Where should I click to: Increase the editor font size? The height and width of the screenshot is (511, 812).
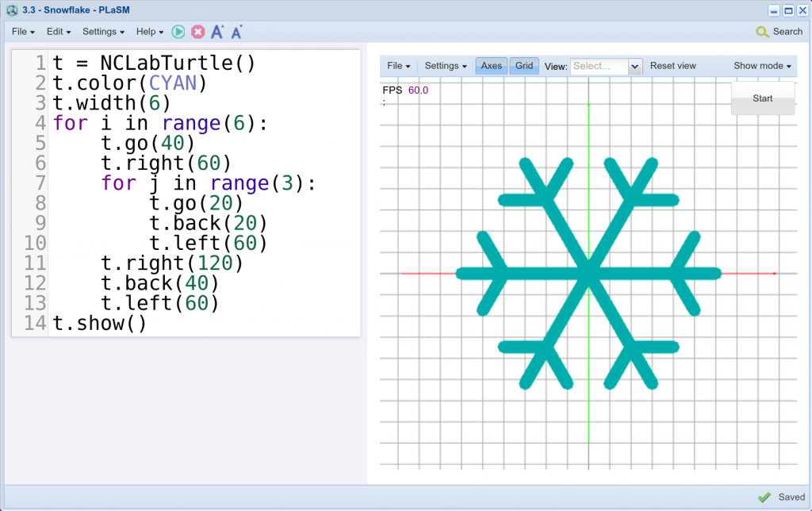pos(217,32)
